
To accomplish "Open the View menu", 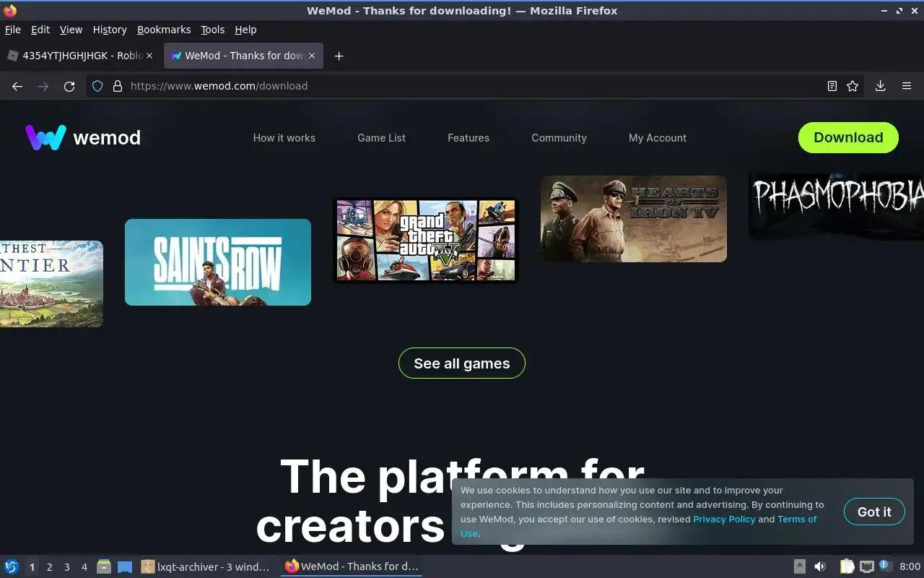I will tap(71, 30).
